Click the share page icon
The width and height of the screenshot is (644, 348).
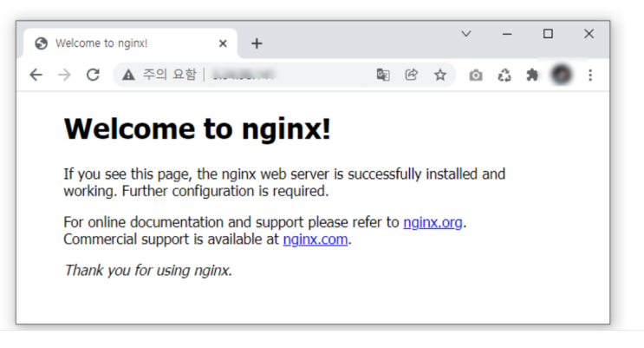(411, 75)
